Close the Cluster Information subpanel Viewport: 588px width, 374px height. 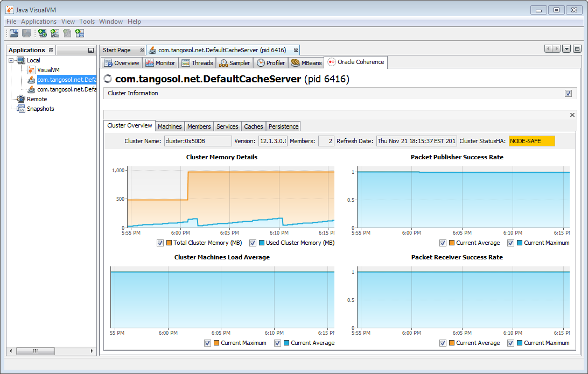coord(572,115)
